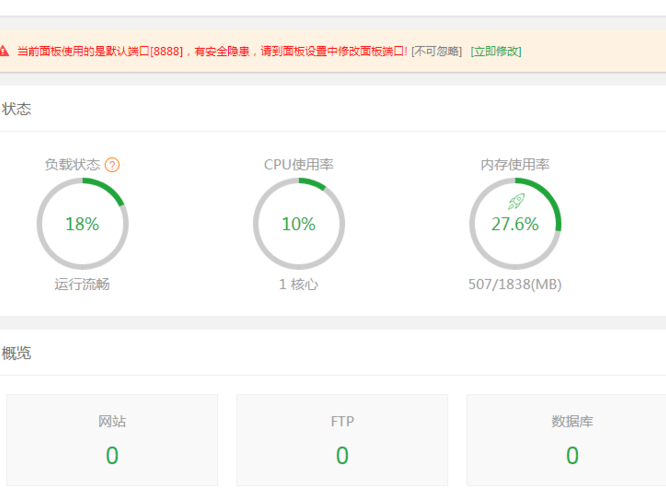Click the 负载状态 label
This screenshot has height=500, width=666.
(x=73, y=164)
